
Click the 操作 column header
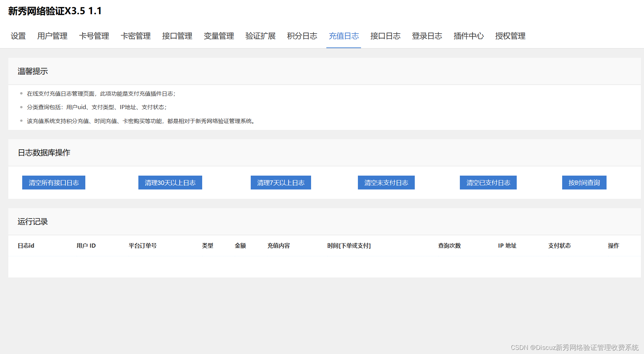pos(613,246)
